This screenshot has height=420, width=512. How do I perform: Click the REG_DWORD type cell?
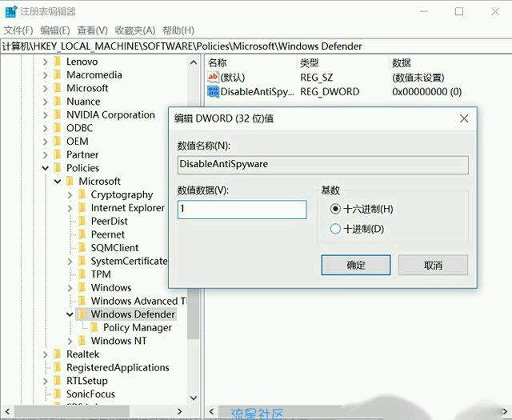click(x=330, y=92)
